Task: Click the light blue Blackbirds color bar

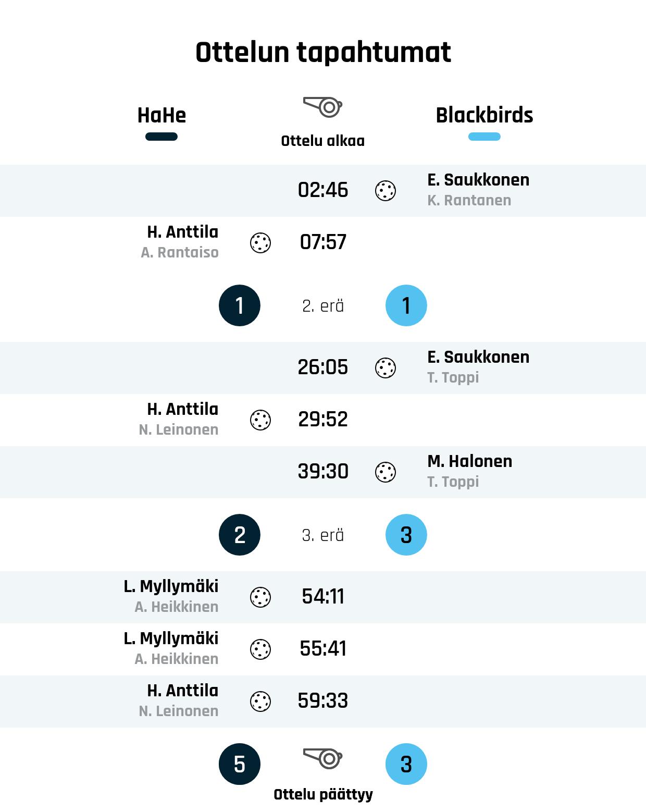Action: point(484,137)
